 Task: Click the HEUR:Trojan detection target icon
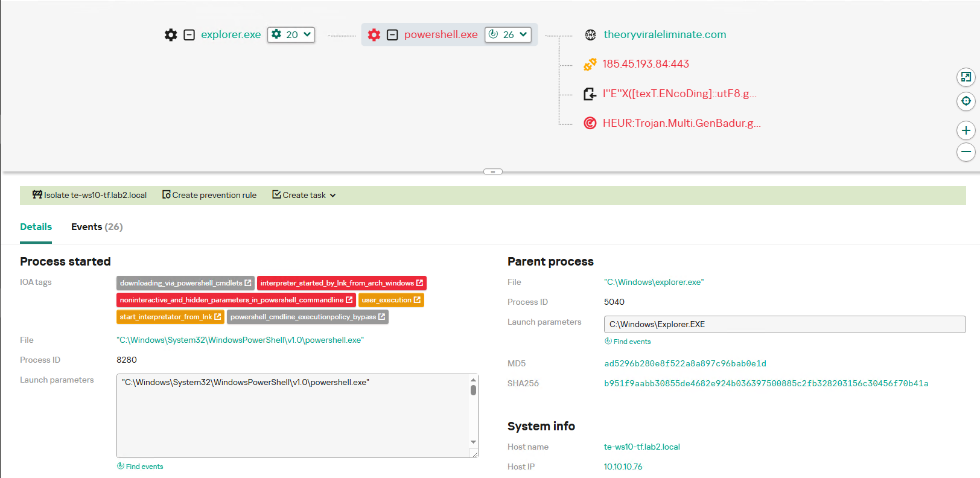590,123
